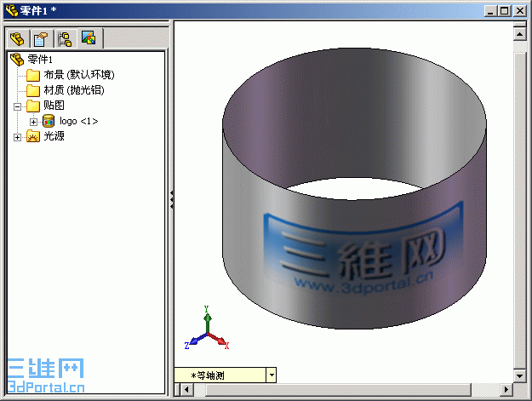
Task: Select the 光源 tree item
Action: tap(54, 136)
